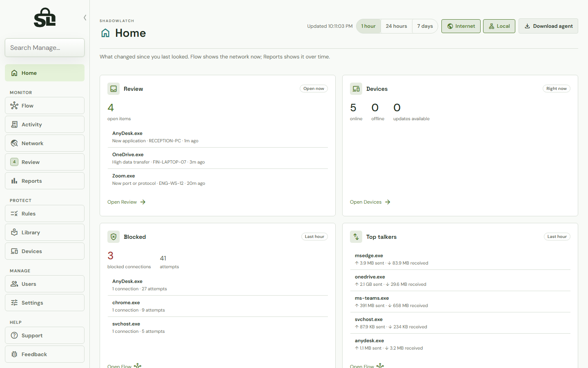Follow the Open Review link
588x368 pixels.
coord(127,202)
